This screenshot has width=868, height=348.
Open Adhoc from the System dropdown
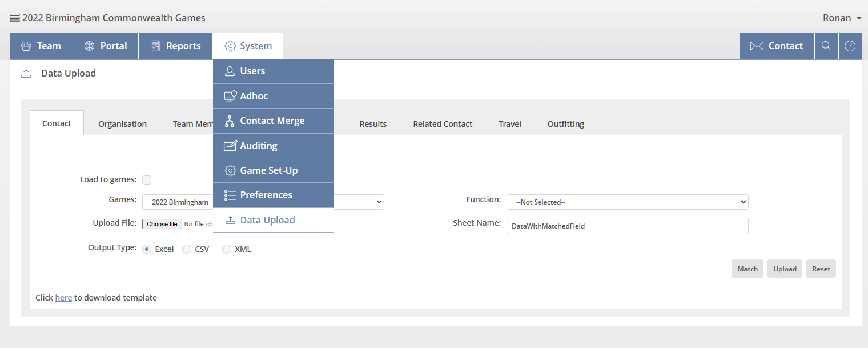pos(254,96)
